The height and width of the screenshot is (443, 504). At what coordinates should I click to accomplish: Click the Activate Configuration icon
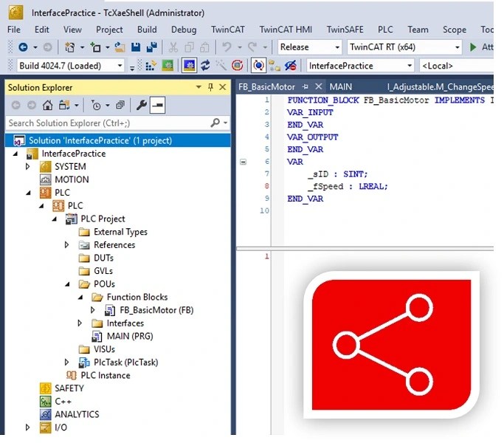[x=151, y=66]
